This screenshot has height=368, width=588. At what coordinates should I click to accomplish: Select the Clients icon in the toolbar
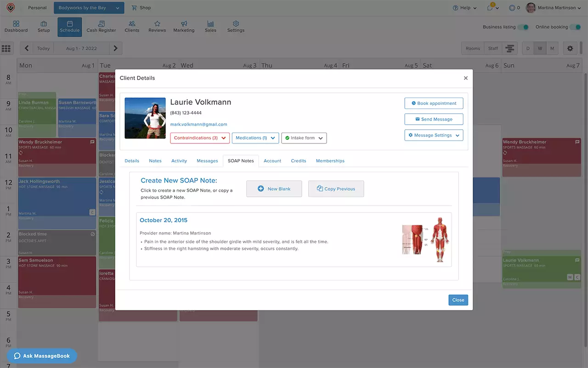click(x=132, y=26)
